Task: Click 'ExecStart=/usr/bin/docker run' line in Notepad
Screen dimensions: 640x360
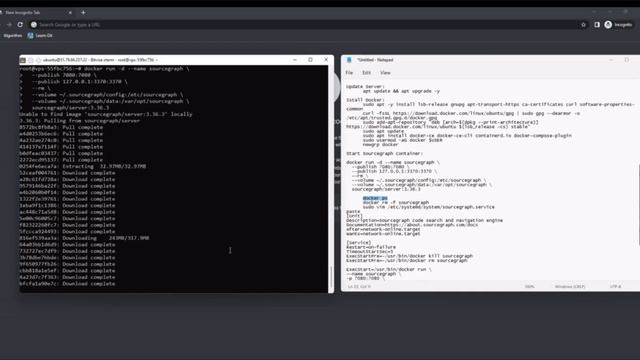Action: tap(389, 269)
